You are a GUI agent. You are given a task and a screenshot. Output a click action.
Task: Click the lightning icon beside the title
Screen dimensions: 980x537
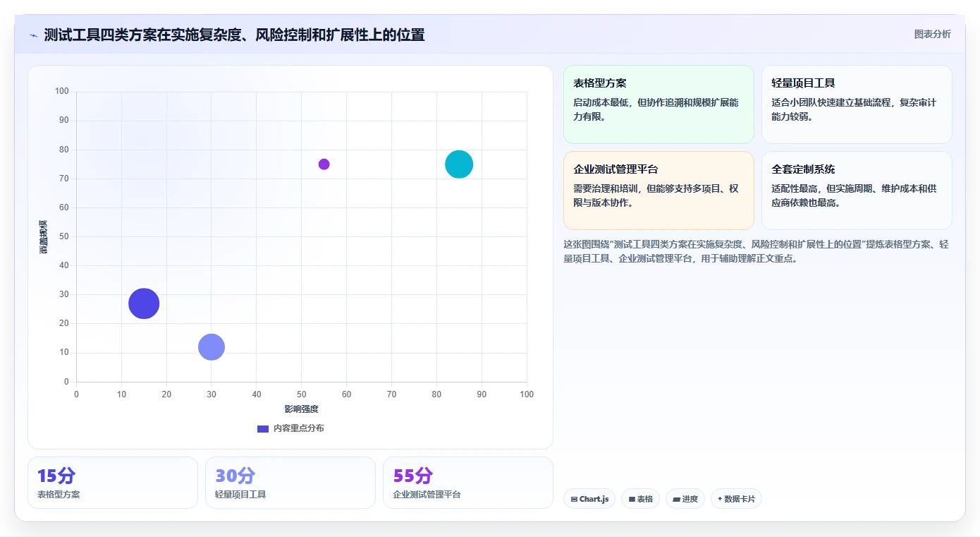[x=33, y=35]
